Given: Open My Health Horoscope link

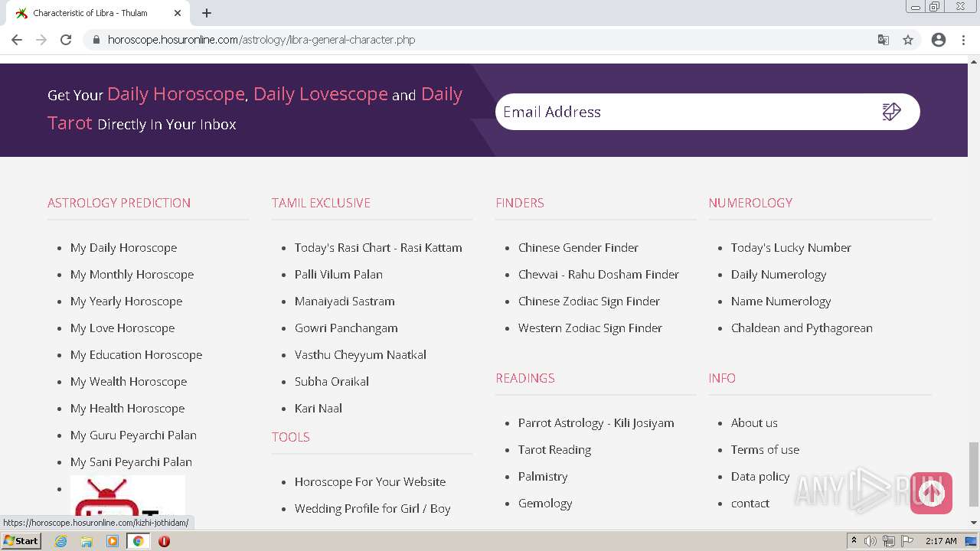Looking at the screenshot, I should [x=127, y=408].
